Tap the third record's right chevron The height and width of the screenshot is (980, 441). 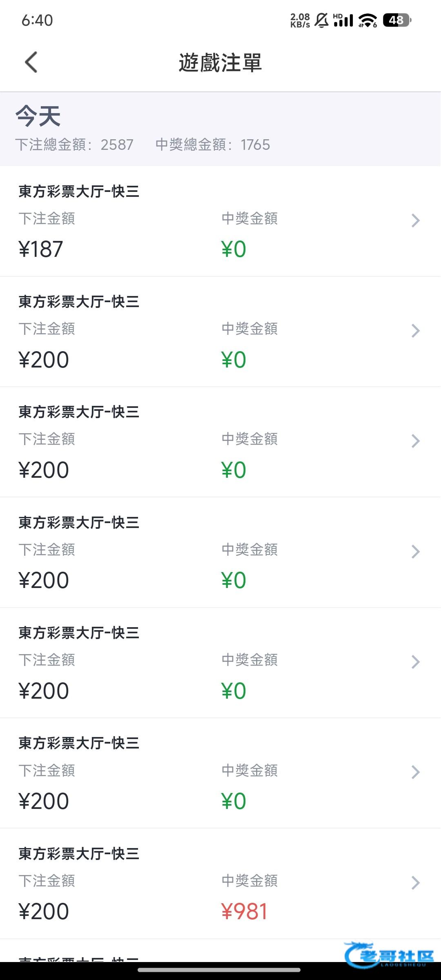point(415,441)
